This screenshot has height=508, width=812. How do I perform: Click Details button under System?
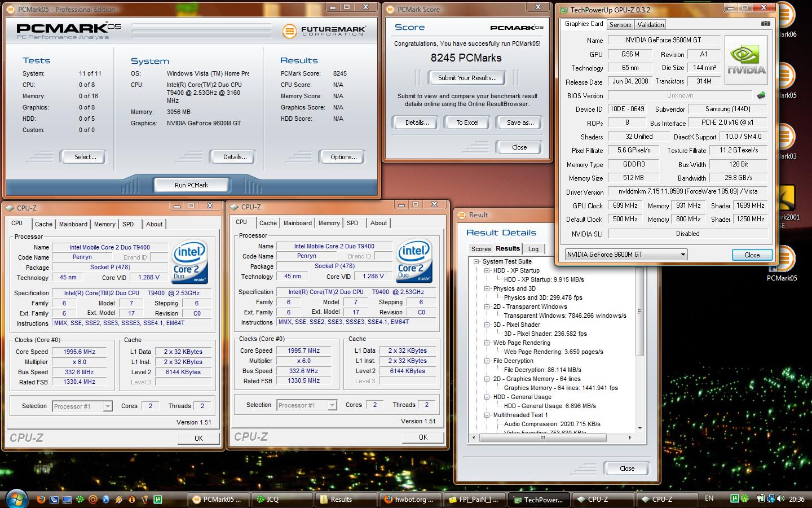click(x=235, y=157)
